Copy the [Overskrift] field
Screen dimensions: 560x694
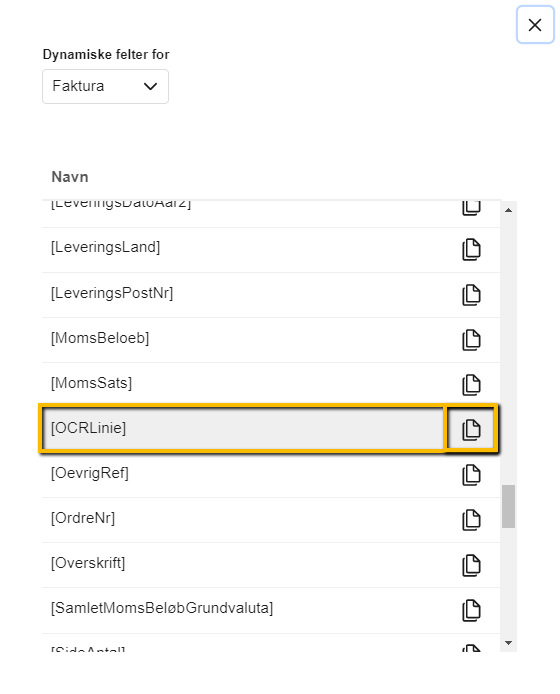point(471,565)
